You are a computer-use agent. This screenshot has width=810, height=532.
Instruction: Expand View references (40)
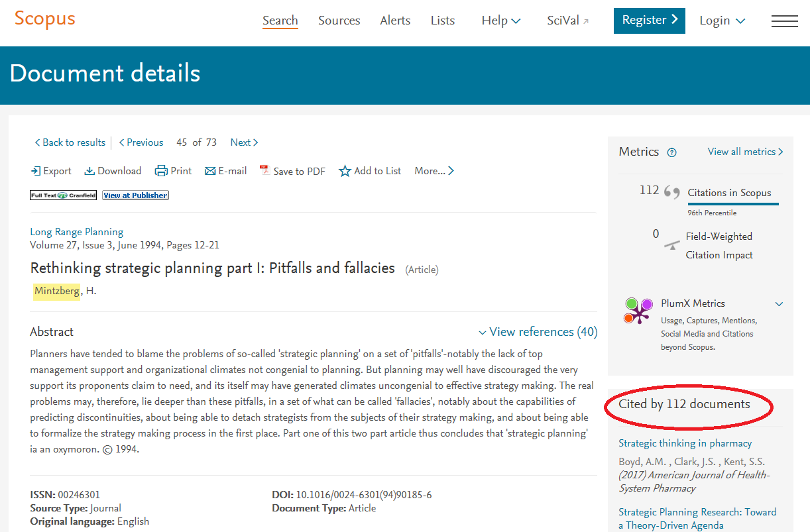coord(538,332)
